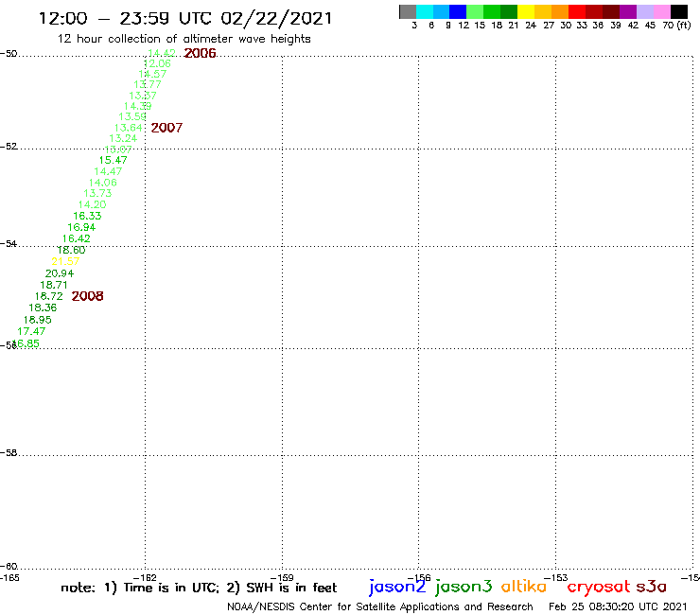Click the 18.95 wave height value

[x=38, y=320]
